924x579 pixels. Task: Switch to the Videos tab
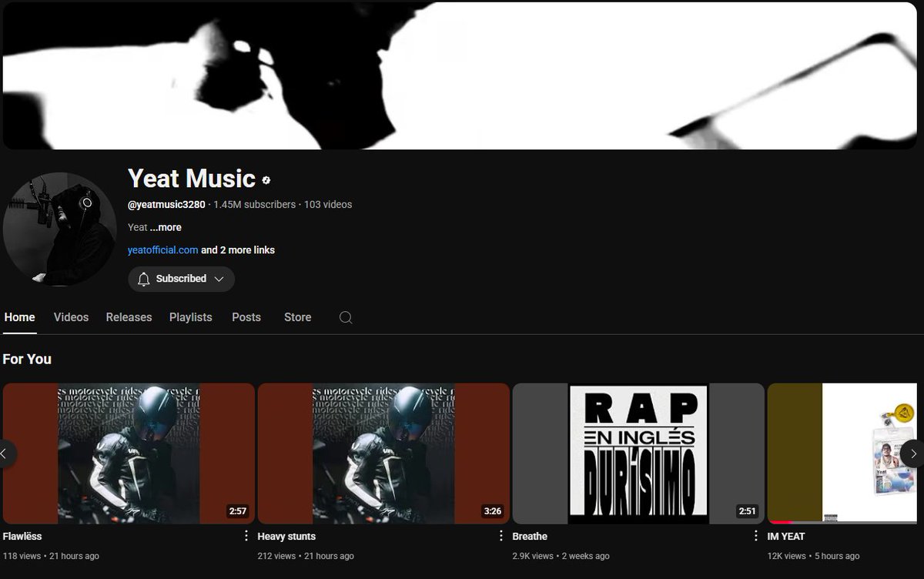coord(71,317)
